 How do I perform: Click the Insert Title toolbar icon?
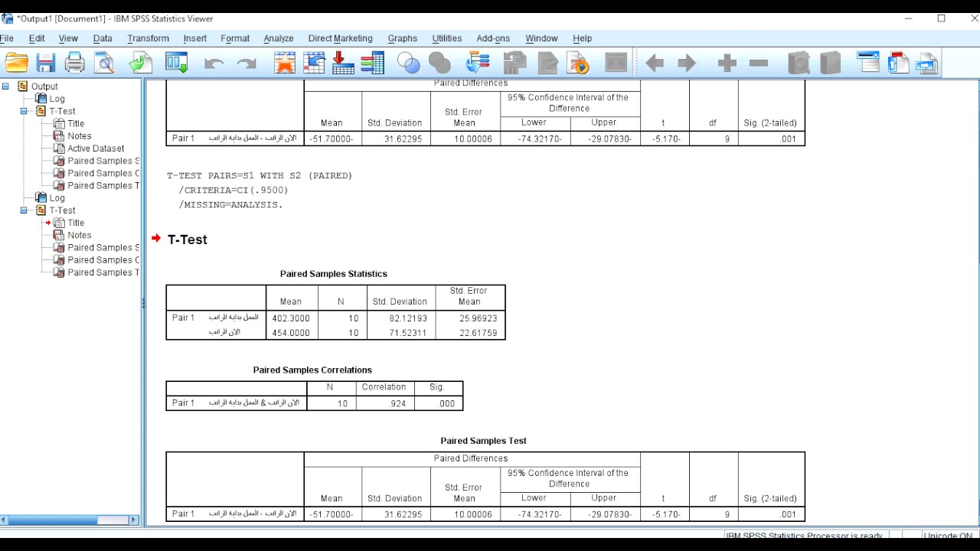pyautogui.click(x=898, y=63)
